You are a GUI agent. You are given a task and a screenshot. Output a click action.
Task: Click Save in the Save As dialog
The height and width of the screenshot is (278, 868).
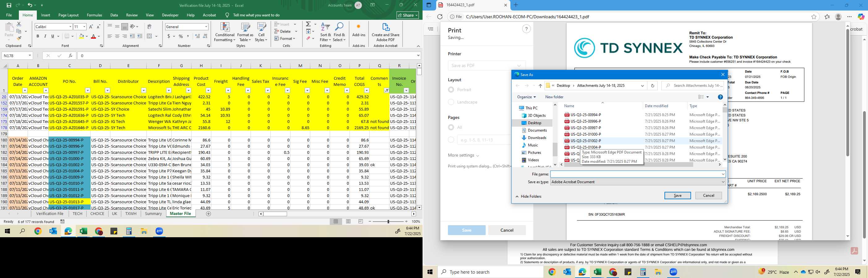coord(677,196)
